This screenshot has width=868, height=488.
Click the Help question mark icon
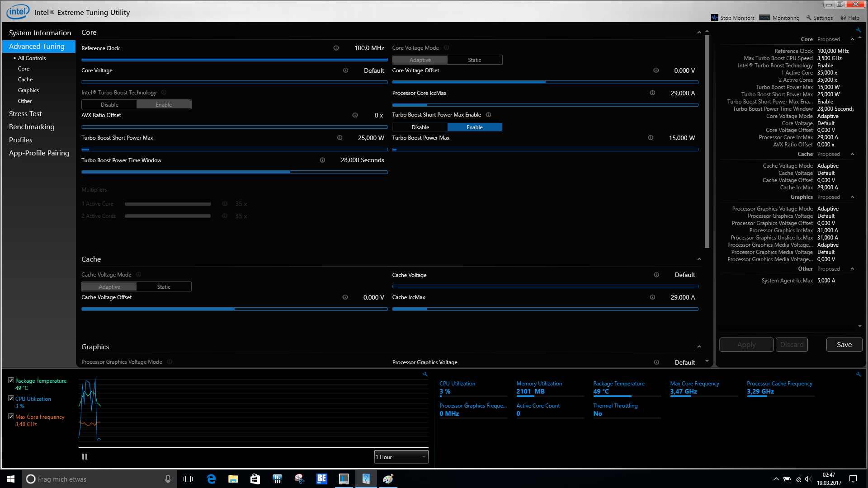point(843,18)
